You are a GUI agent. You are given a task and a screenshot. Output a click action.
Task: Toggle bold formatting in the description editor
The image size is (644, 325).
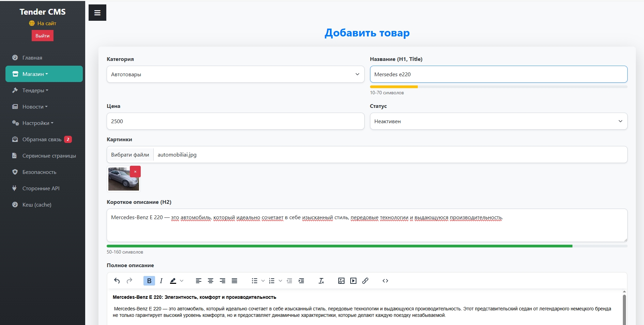click(149, 281)
